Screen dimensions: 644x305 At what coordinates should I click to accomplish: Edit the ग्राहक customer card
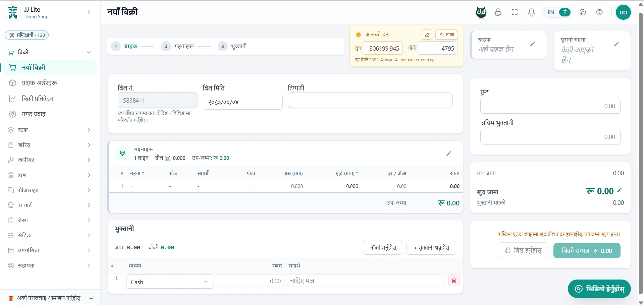pos(532,44)
